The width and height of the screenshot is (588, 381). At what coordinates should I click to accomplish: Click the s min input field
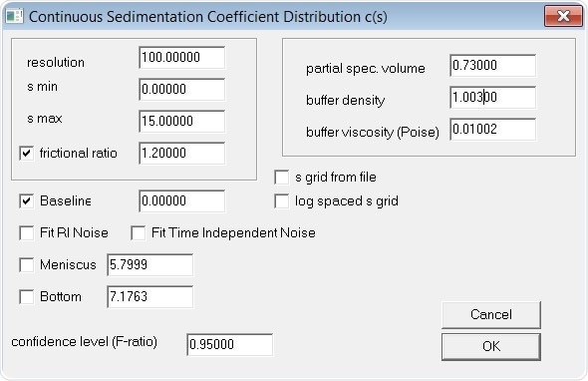181,90
